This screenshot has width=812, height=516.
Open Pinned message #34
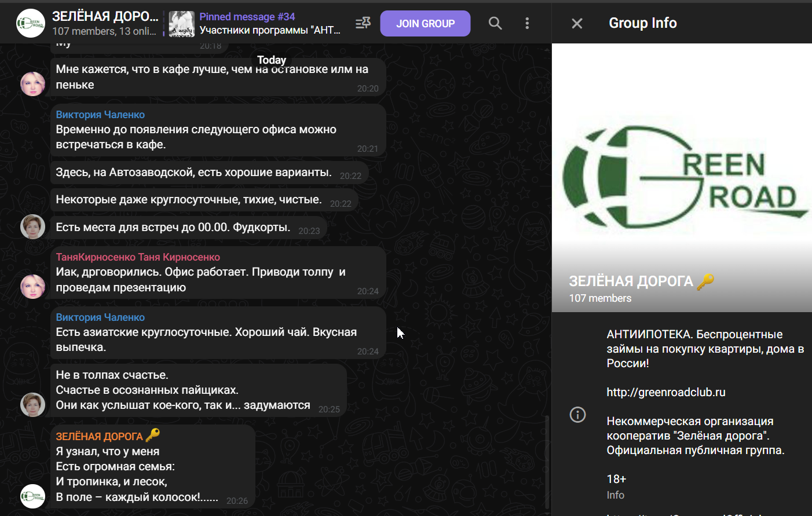coord(269,23)
